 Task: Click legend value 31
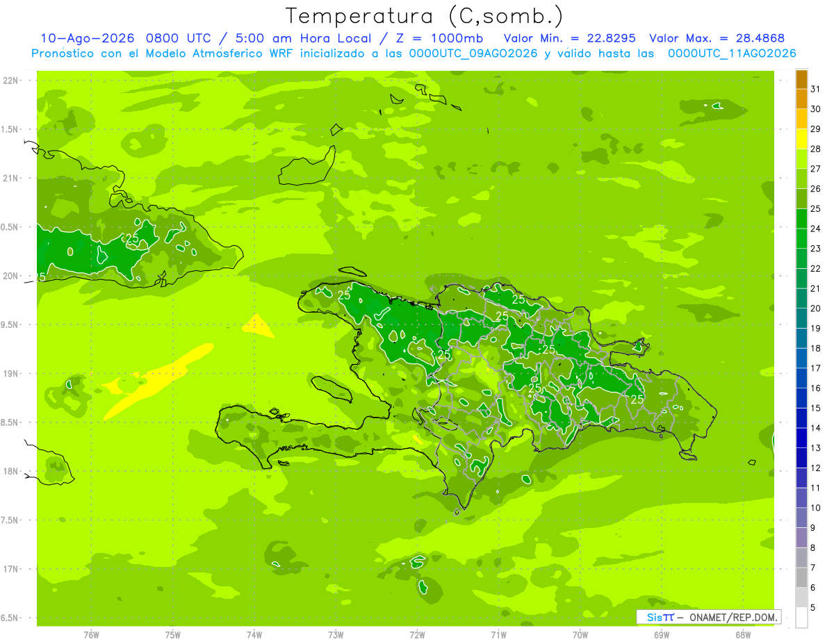pyautogui.click(x=816, y=89)
